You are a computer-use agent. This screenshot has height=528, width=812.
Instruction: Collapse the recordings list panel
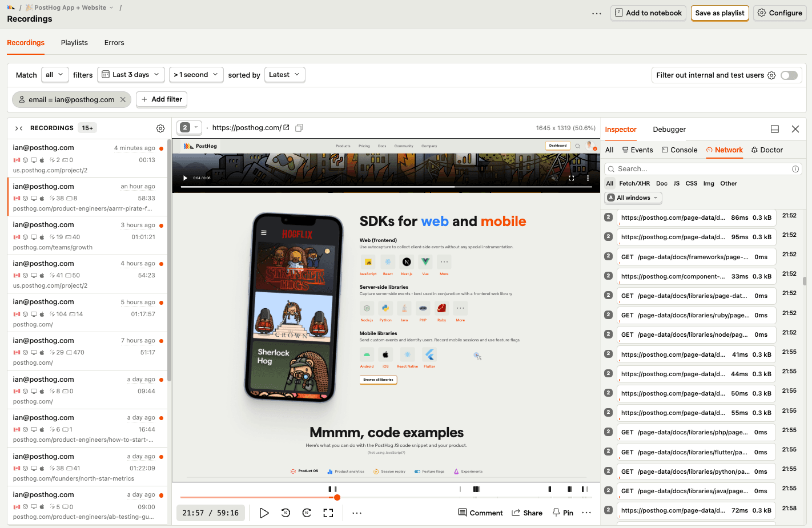coord(19,128)
